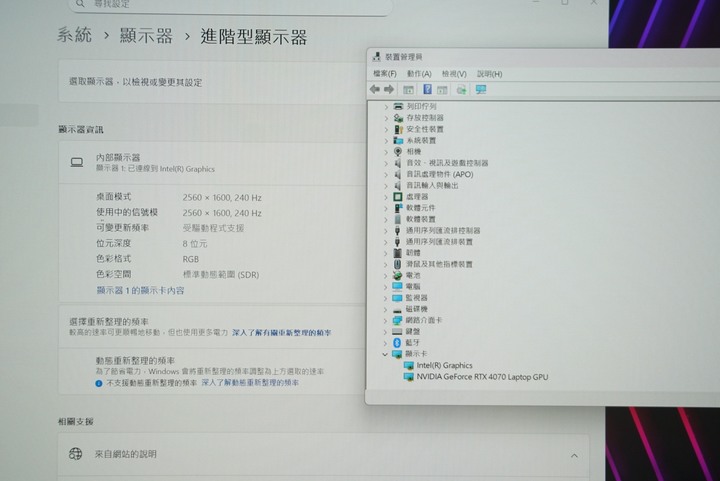The width and height of the screenshot is (720, 481).
Task: Open the 檔案(F) File menu
Action: pos(384,74)
